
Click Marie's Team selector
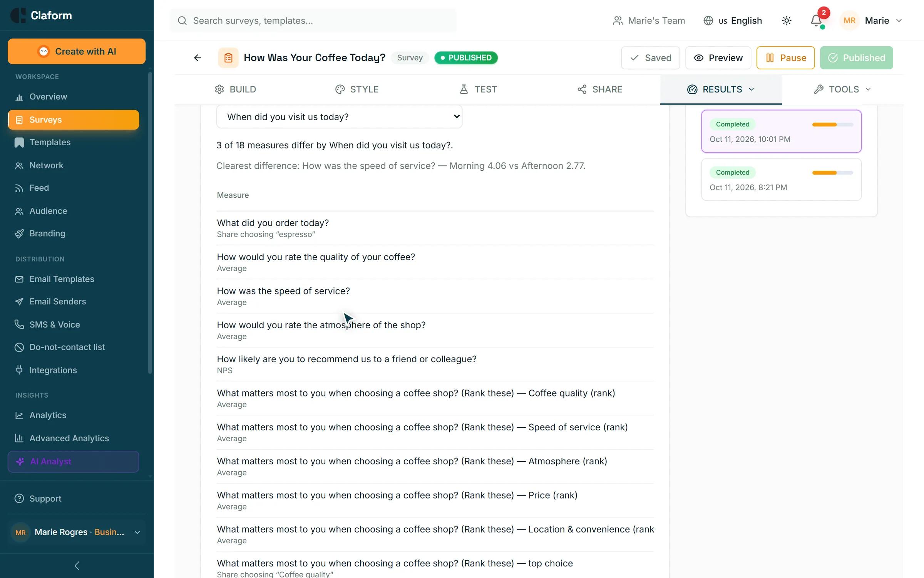coord(649,20)
